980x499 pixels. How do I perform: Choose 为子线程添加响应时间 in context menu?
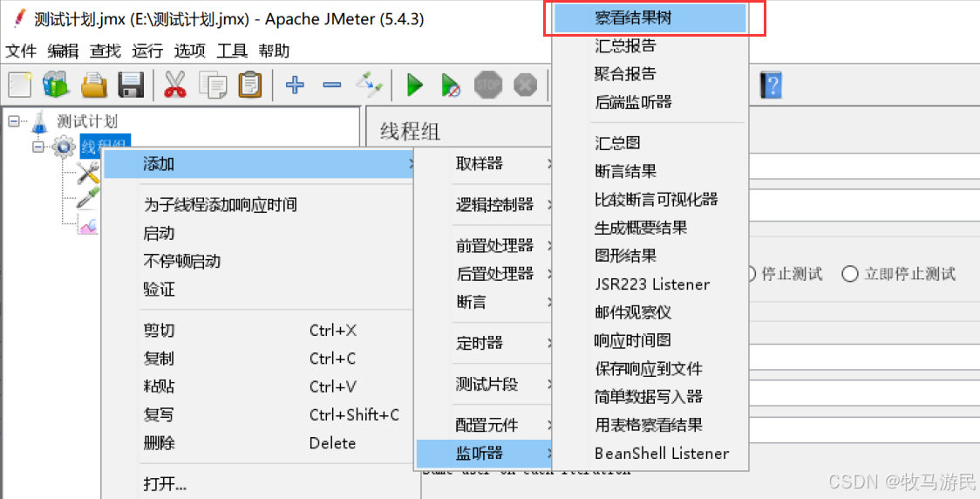coord(259,205)
